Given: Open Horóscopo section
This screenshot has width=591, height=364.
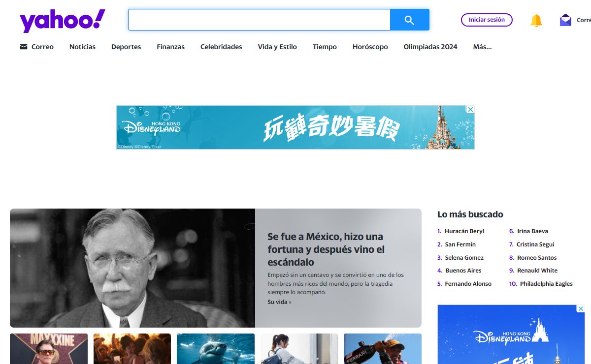Looking at the screenshot, I should point(370,47).
